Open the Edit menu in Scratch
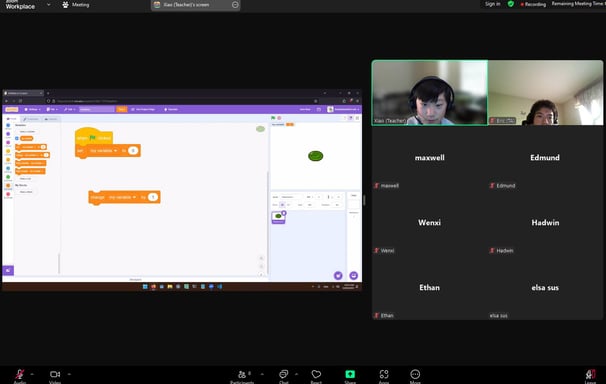 pyautogui.click(x=70, y=109)
